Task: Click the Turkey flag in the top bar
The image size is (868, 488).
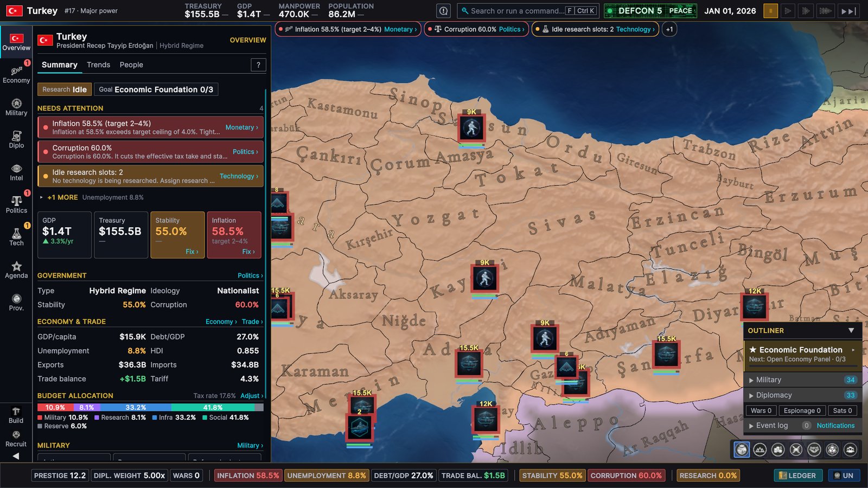Action: tap(14, 11)
